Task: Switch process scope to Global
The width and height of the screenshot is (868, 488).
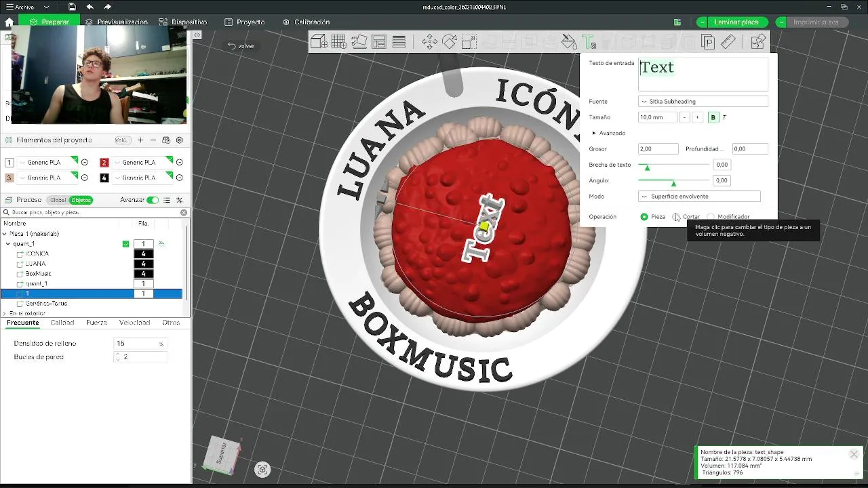Action: 58,200
